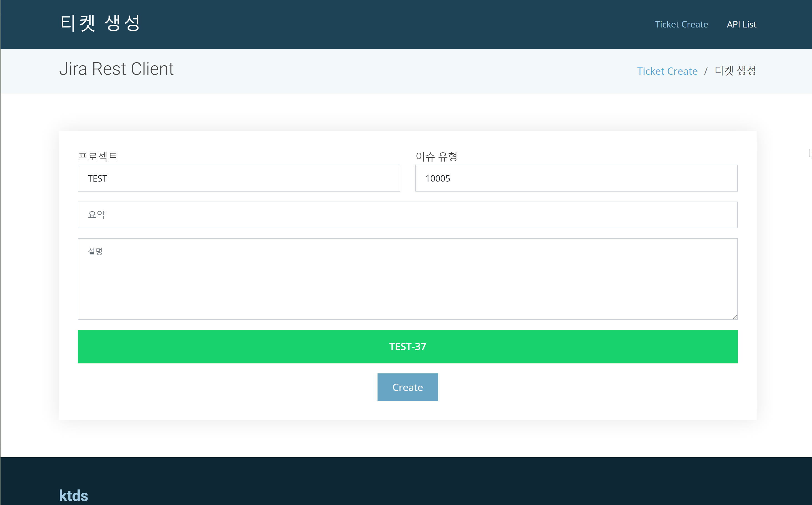
Task: Select the 10005 issue type value
Action: (576, 178)
